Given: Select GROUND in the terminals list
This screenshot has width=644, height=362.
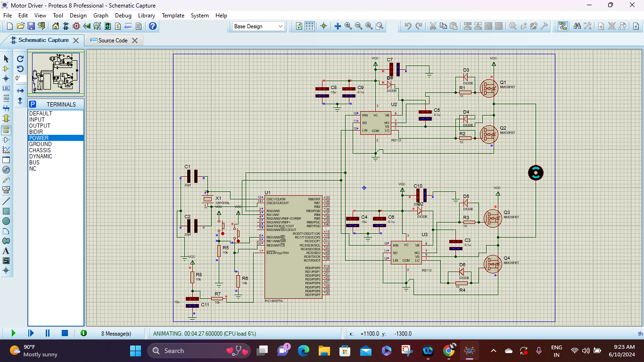Looking at the screenshot, I should (x=56, y=144).
